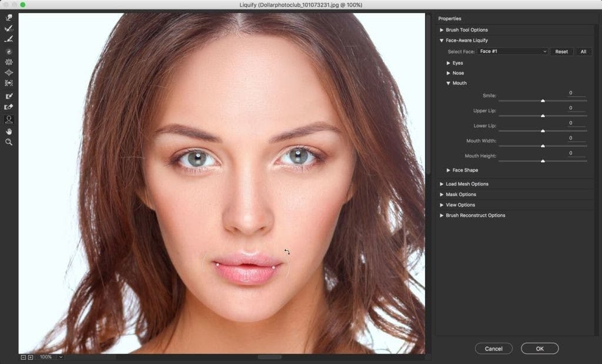This screenshot has width=602, height=364.
Task: Select the Forward Warp tool
Action: (x=8, y=18)
